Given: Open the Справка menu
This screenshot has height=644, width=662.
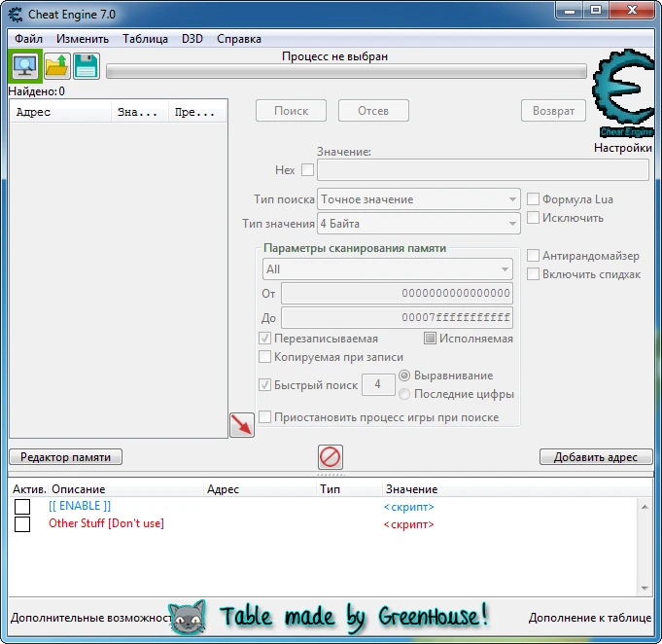Looking at the screenshot, I should pyautogui.click(x=239, y=39).
